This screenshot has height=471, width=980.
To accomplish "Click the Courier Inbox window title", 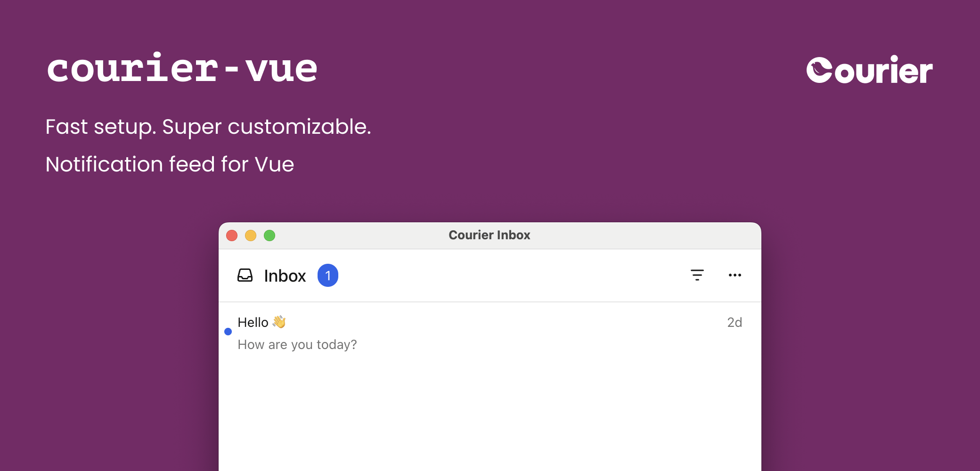I will click(x=490, y=235).
